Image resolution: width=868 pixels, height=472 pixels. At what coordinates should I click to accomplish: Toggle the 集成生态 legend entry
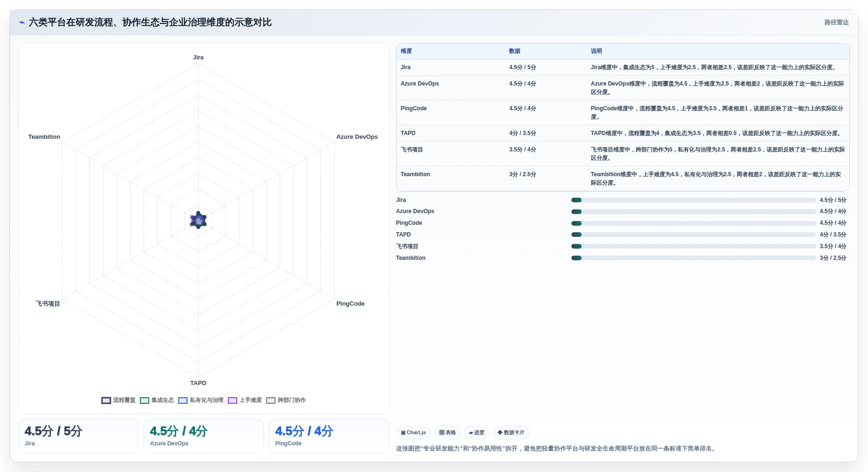pos(157,400)
